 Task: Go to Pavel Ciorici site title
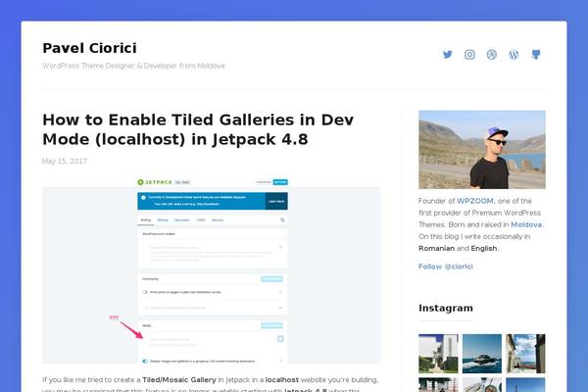pos(89,48)
